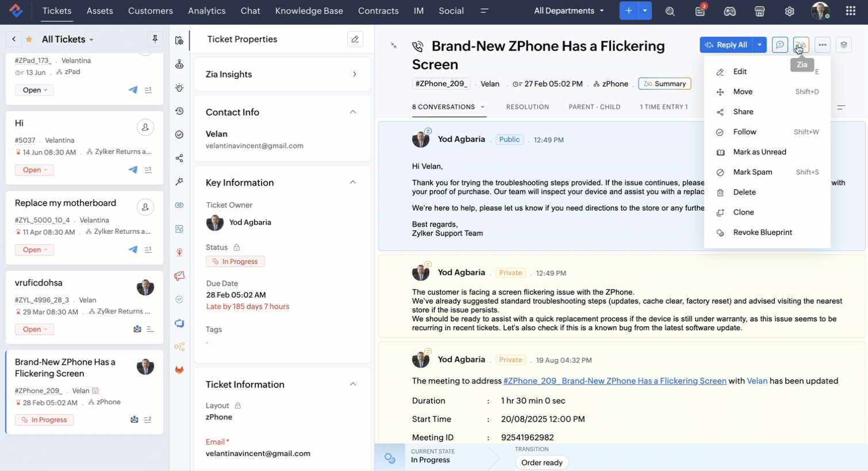This screenshot has height=471, width=868.
Task: Click the email velantinavincent@gmail.com under Contact Info
Action: 255,146
